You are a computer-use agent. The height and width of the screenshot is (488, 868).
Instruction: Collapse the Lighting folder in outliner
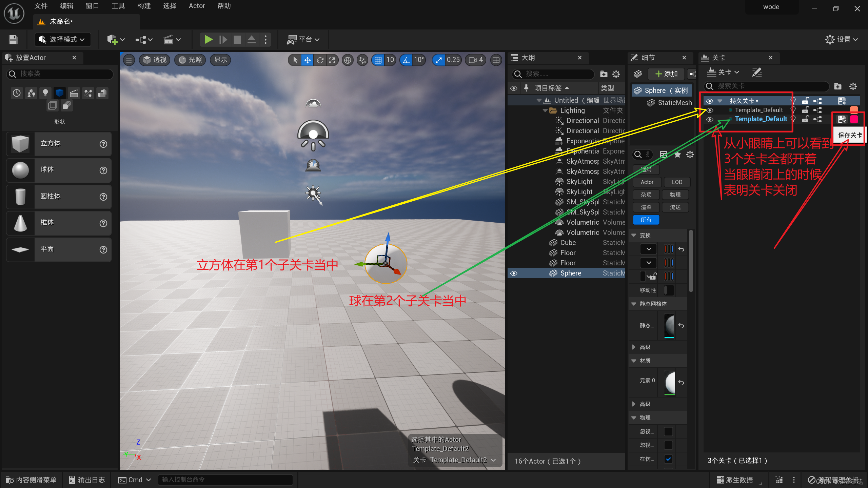pos(545,110)
